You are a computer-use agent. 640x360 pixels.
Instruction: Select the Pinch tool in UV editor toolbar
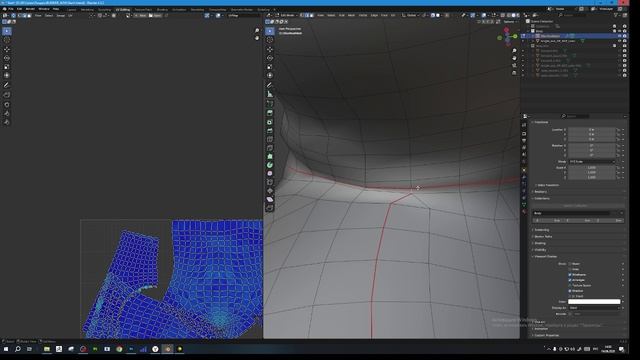(x=7, y=122)
